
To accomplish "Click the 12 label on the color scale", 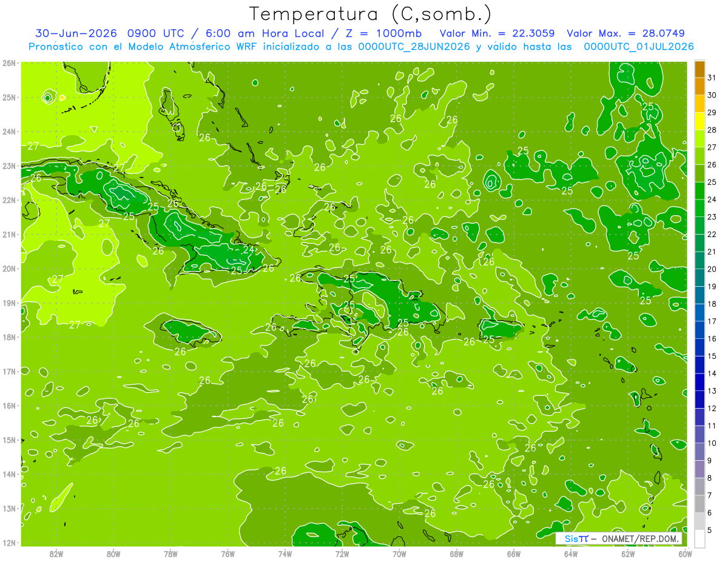I will [712, 408].
